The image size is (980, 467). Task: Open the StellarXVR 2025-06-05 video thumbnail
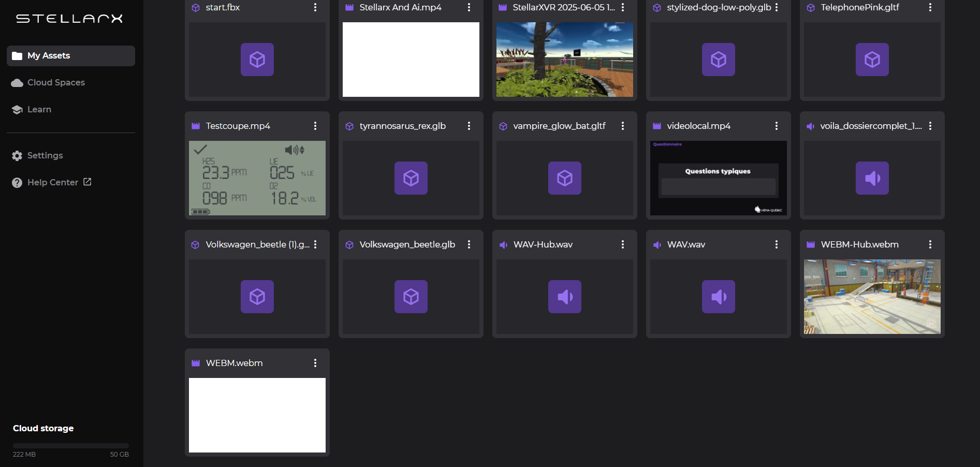(x=564, y=60)
